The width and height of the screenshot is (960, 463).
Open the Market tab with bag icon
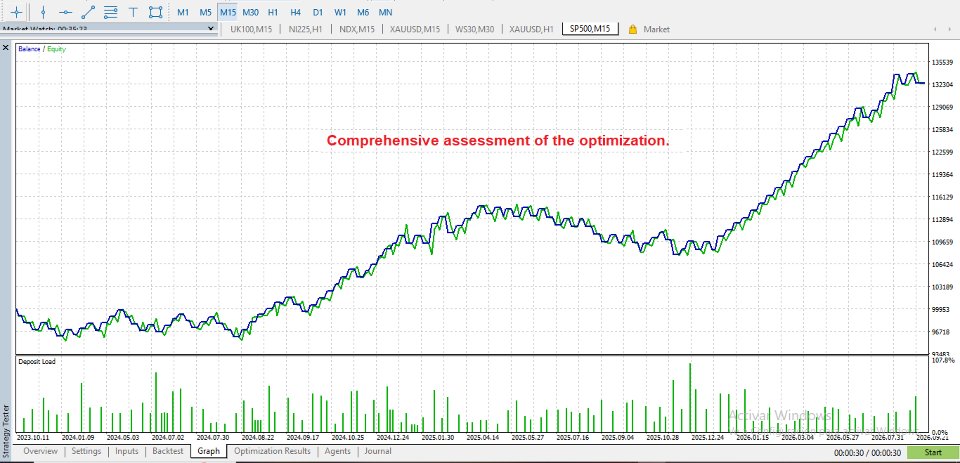pyautogui.click(x=649, y=29)
